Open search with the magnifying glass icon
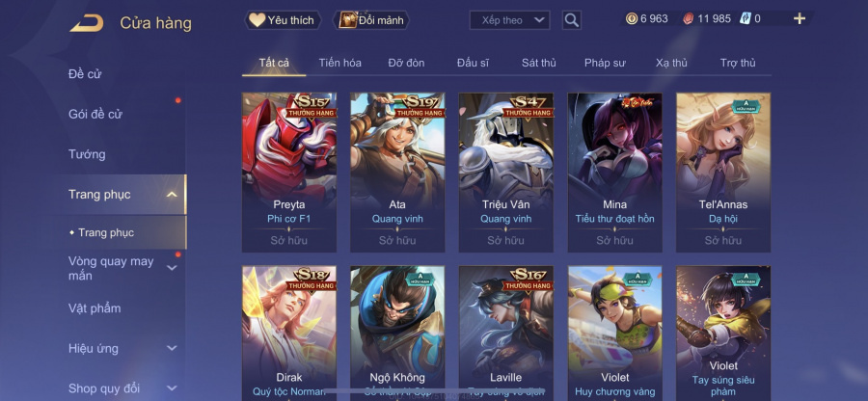The image size is (868, 401). pos(571,20)
